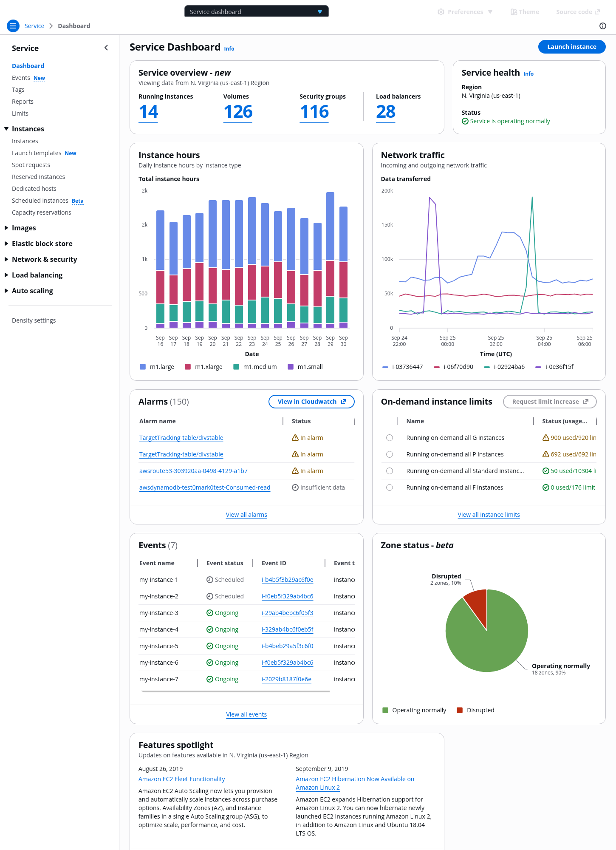Image resolution: width=616 pixels, height=850 pixels.
Task: Select the Running on-demand all G instances radio
Action: tap(390, 438)
